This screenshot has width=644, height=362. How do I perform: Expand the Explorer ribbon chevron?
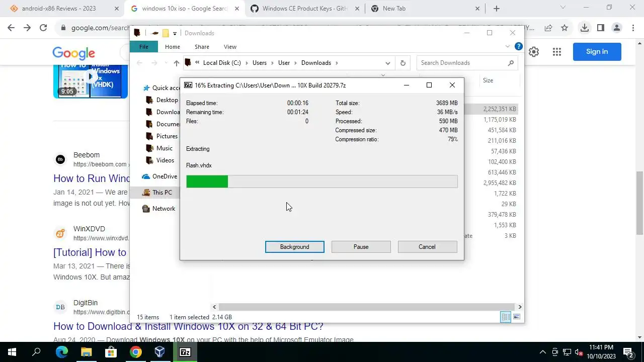coord(507,46)
